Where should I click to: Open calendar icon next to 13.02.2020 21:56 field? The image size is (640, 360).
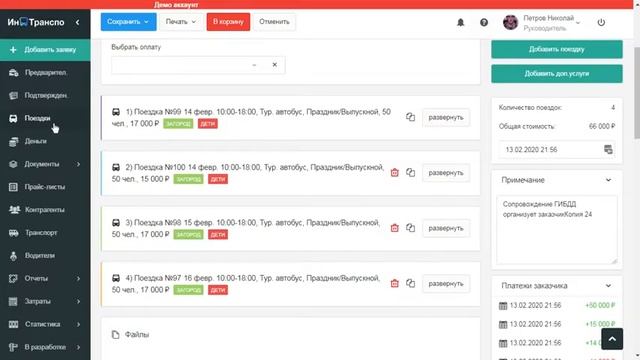click(608, 149)
